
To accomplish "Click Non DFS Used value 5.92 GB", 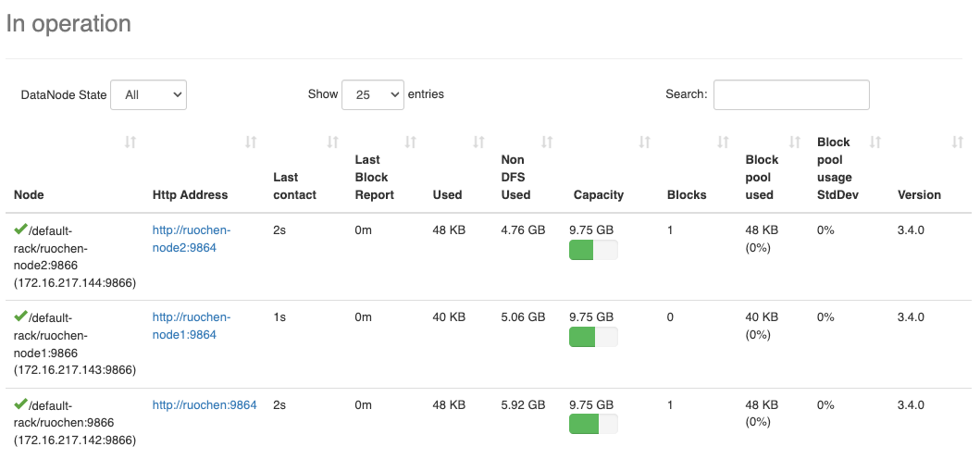I will point(523,404).
